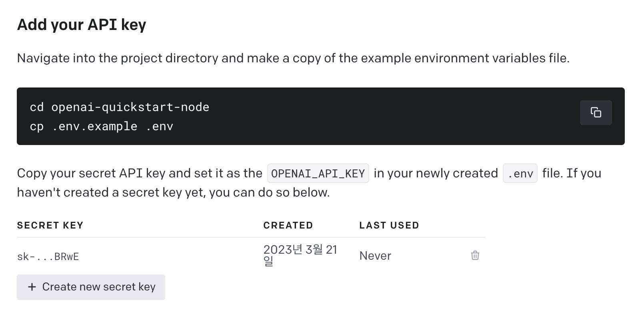644x322 pixels.
Task: Click the plus icon on Create button
Action: [32, 287]
